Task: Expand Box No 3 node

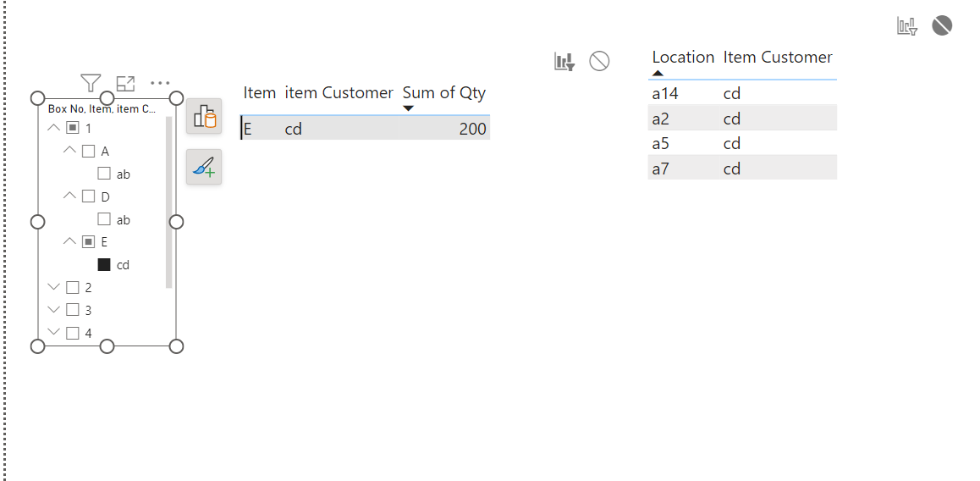Action: [x=54, y=310]
